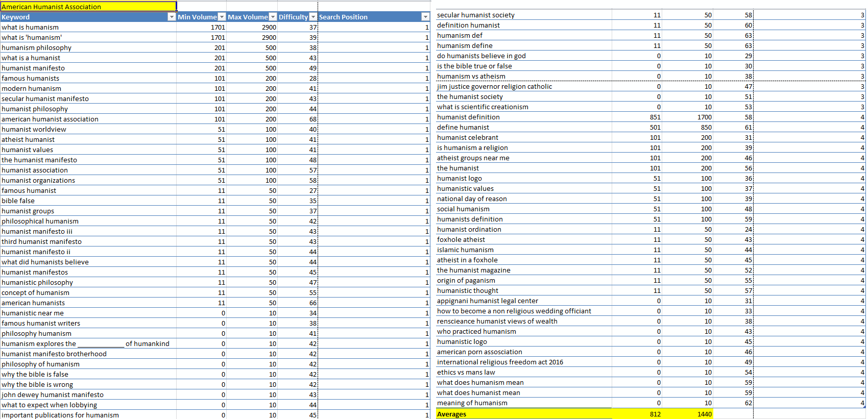The width and height of the screenshot is (868, 419).
Task: Open the Min Volume filter dropdown
Action: point(222,17)
